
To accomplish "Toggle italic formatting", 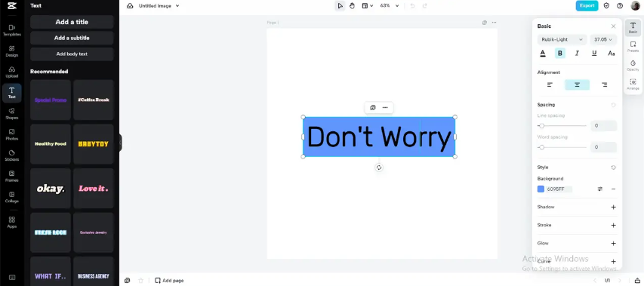I will point(577,54).
